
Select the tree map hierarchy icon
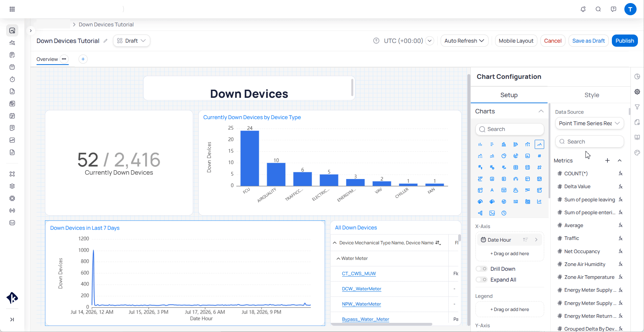coord(480,213)
